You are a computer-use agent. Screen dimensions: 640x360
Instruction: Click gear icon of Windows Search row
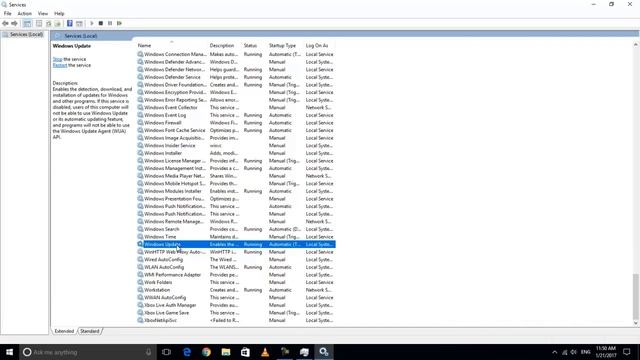click(140, 229)
